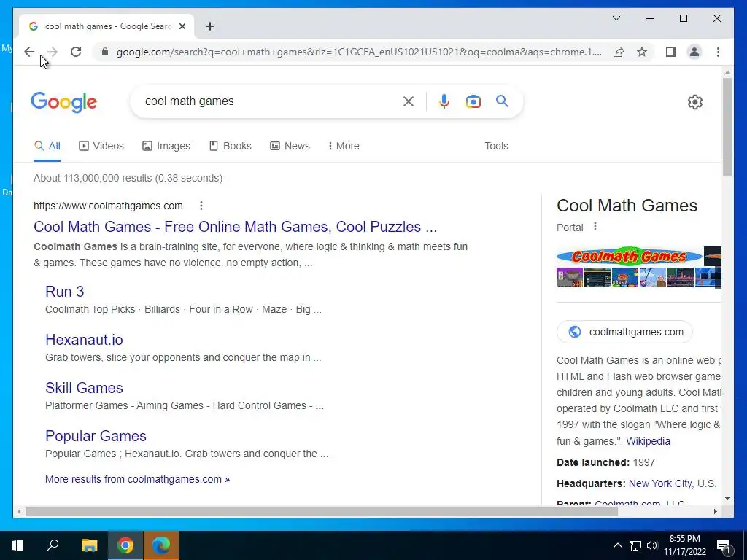Click the 'About 113,000,000 results' text
This screenshot has width=747, height=560.
coord(128,178)
